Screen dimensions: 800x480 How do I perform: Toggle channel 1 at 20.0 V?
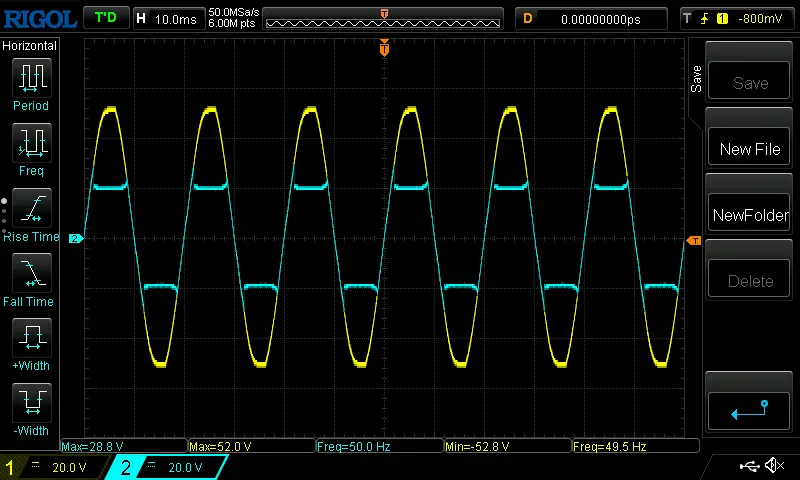[57, 467]
